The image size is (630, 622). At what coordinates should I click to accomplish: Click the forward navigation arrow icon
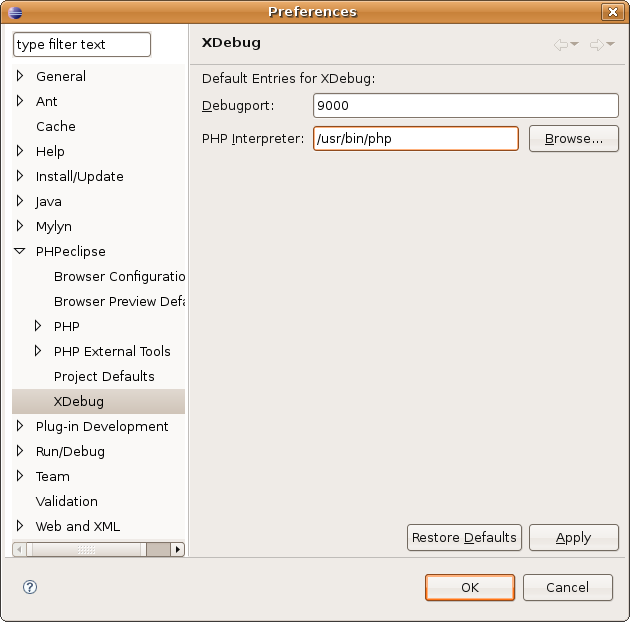point(596,44)
